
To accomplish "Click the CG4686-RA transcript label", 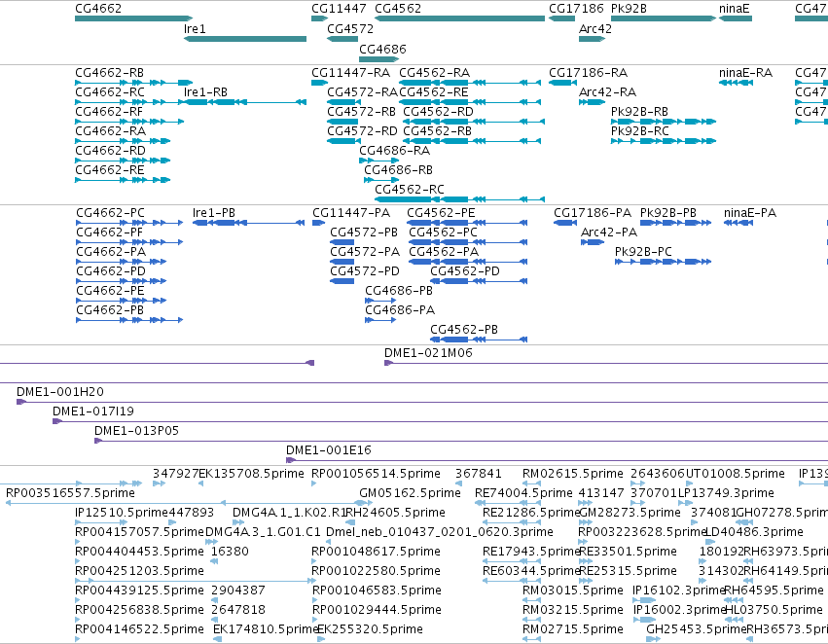I will point(394,151).
